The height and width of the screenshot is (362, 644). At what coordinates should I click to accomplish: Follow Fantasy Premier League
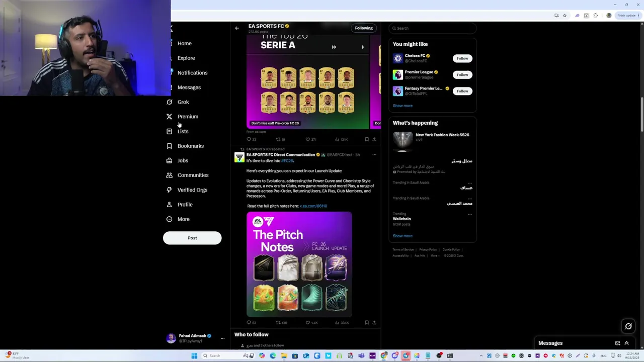(462, 91)
